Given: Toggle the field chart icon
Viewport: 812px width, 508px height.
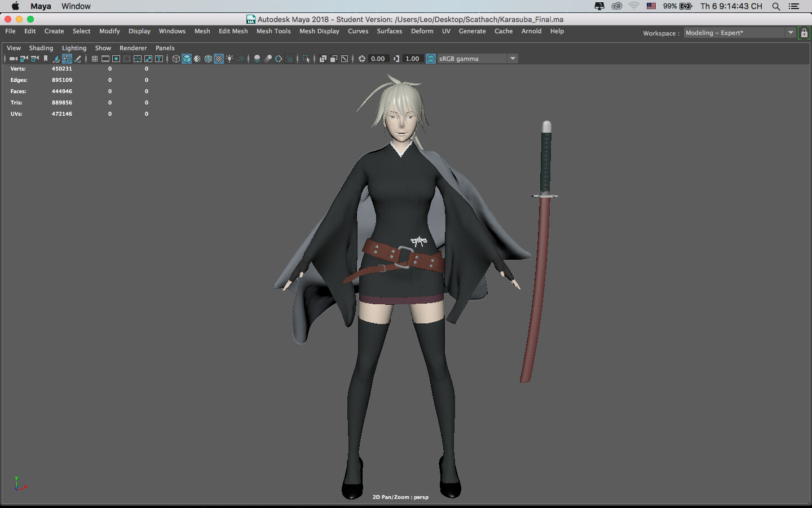Looking at the screenshot, I should 138,59.
